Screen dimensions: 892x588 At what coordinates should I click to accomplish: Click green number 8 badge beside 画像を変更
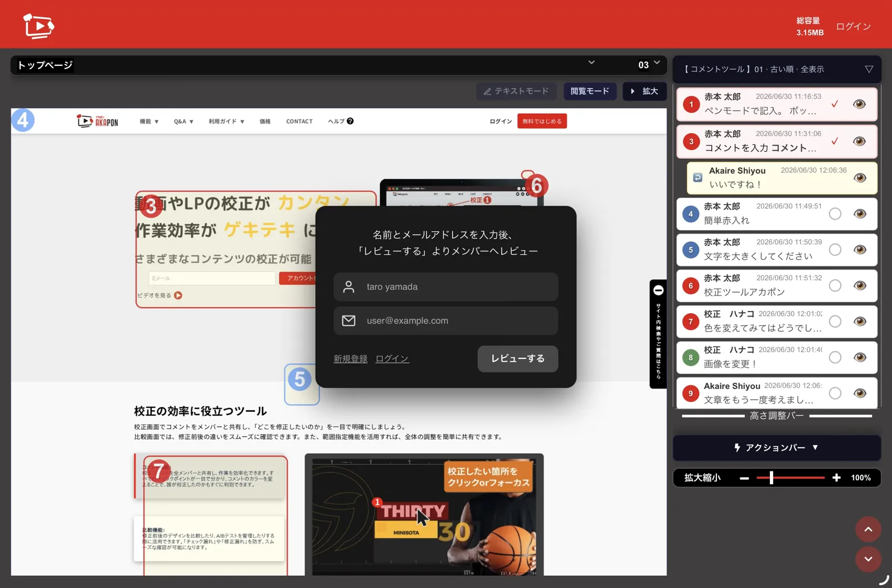click(x=691, y=357)
